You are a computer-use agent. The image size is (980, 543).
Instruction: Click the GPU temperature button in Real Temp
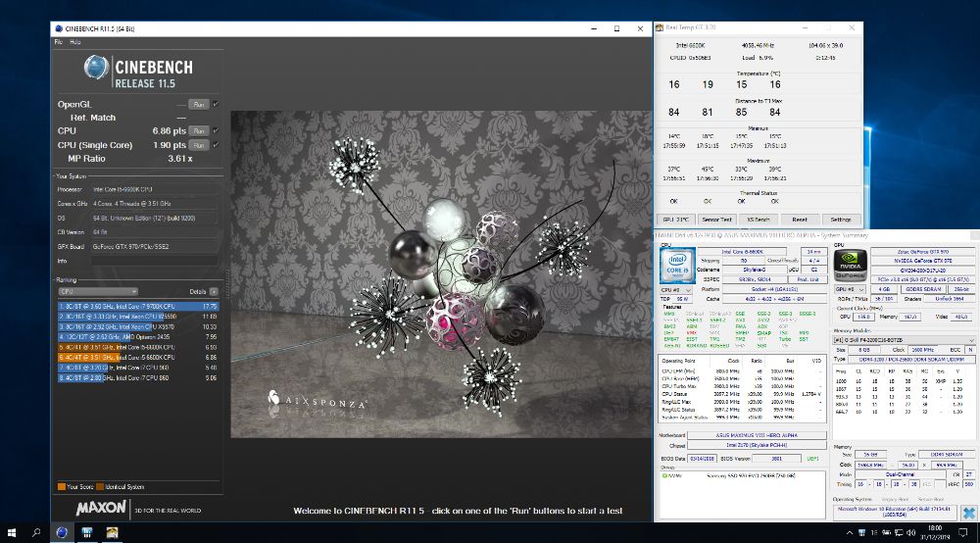click(675, 220)
